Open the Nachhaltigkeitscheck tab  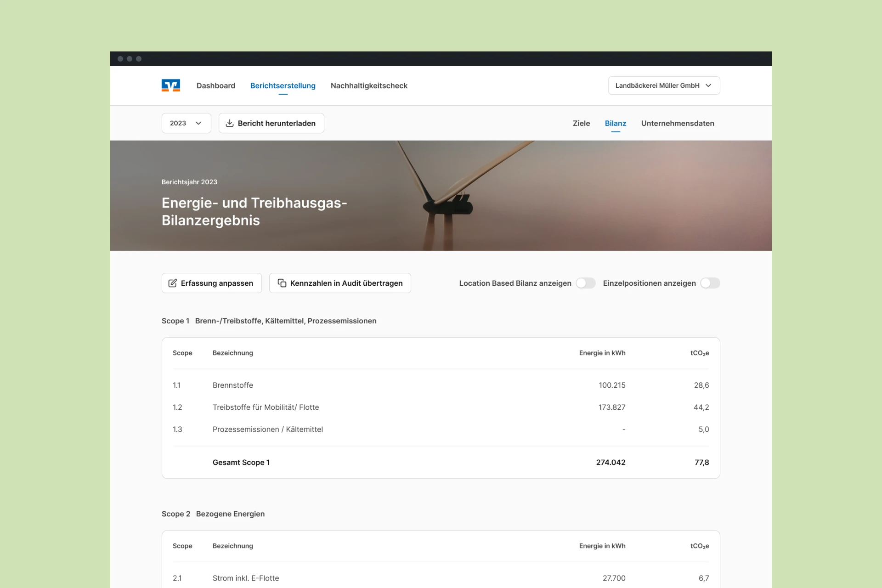point(369,85)
